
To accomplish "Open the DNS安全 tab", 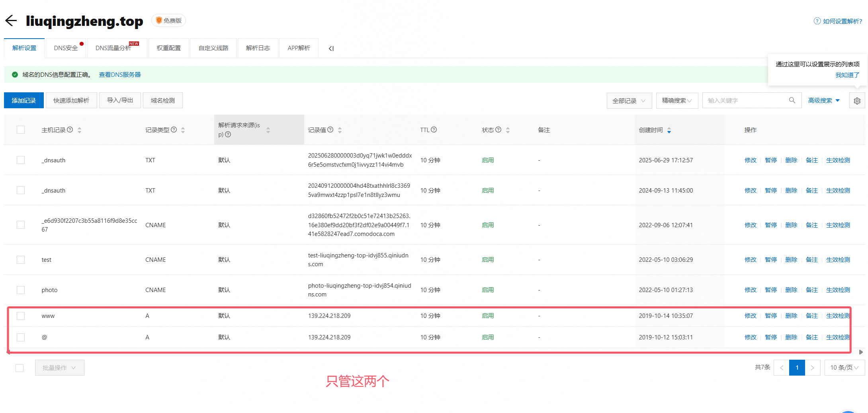I will coord(66,48).
